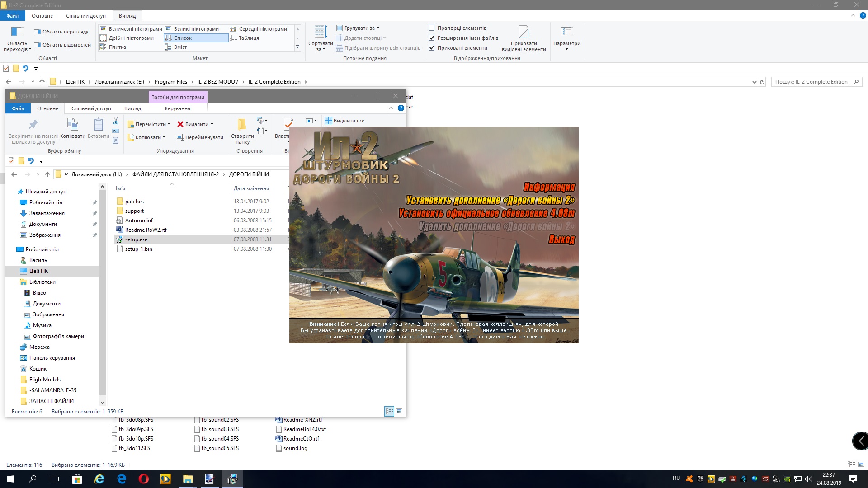Open Керування tab in ДОРОГИ ВІЙНИ window

(x=178, y=108)
